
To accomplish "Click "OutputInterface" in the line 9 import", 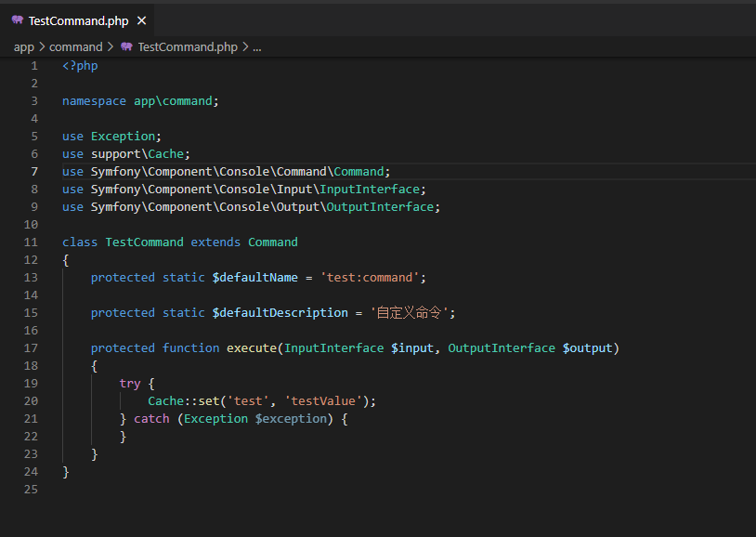I will click(x=381, y=207).
